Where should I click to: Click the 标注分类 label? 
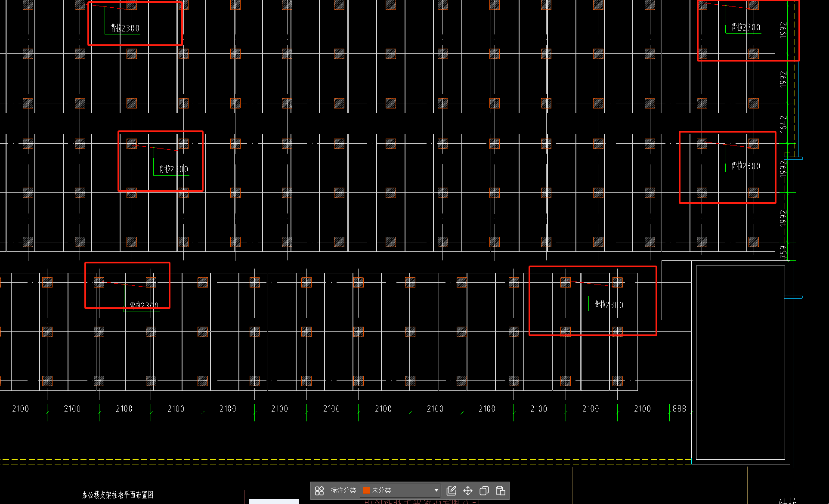click(343, 490)
